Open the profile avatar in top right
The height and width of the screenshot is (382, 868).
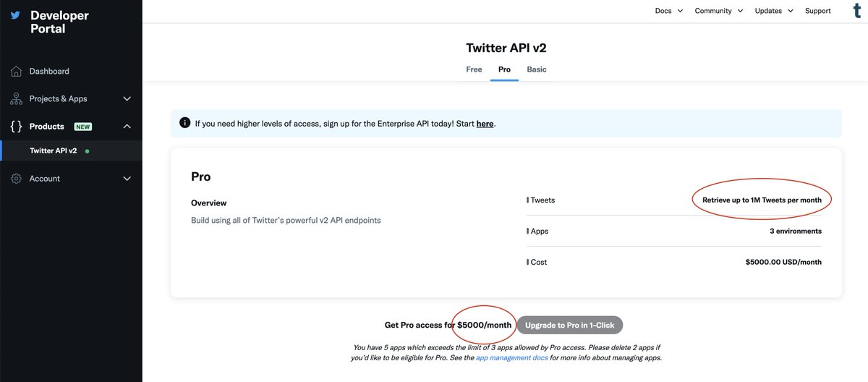[857, 11]
